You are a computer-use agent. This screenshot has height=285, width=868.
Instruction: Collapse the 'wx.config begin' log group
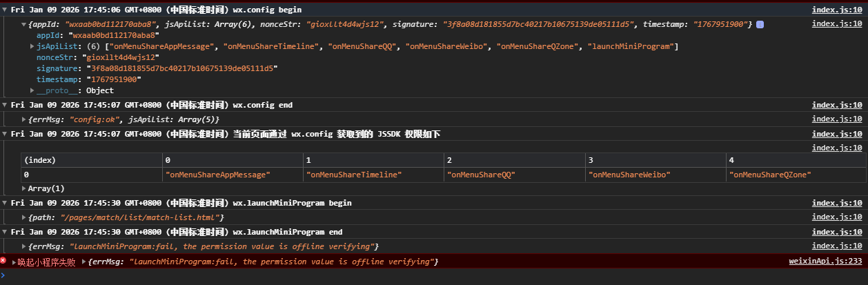click(5, 10)
